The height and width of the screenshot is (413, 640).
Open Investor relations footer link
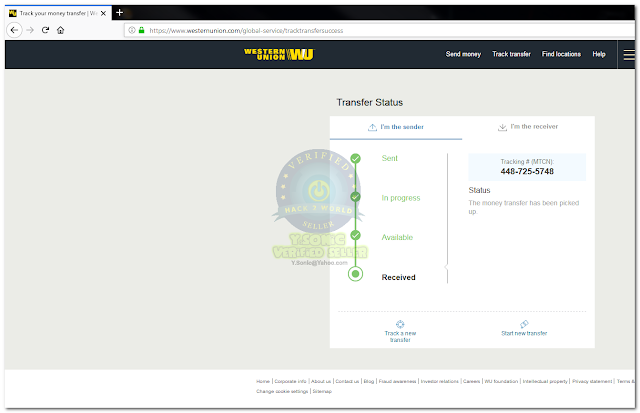coord(440,381)
